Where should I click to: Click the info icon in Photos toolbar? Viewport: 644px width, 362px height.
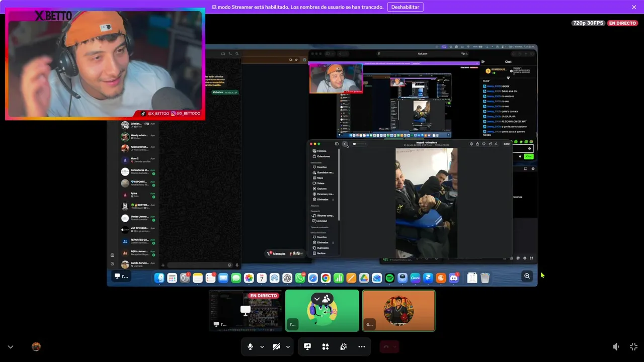coord(471,144)
